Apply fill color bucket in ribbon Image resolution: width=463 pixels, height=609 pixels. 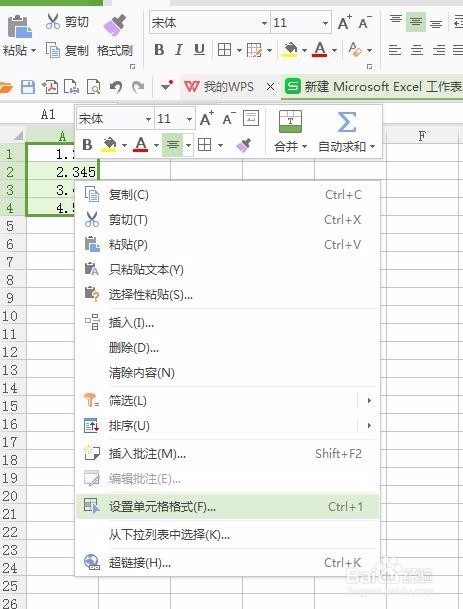(290, 50)
